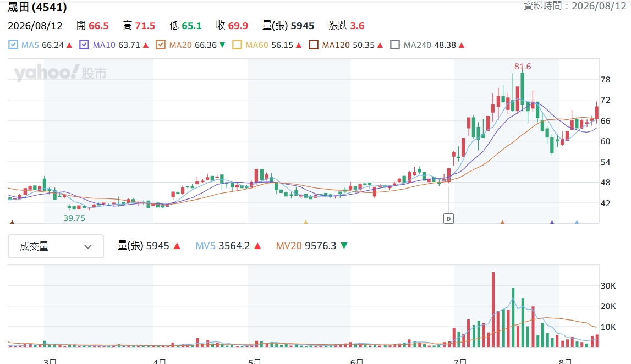
Task: Click the opening price 66.5
Action: click(98, 26)
